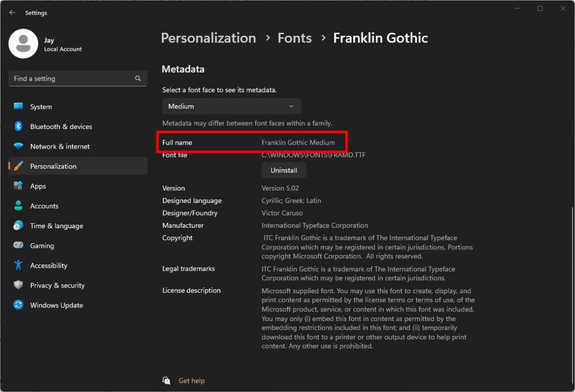Return to Personalization via the breadcrumb

(208, 38)
